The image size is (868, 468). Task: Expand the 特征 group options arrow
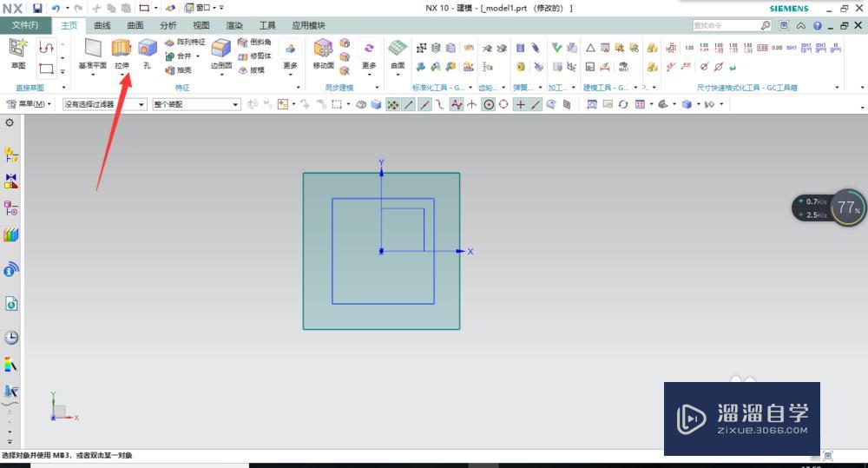(x=299, y=87)
